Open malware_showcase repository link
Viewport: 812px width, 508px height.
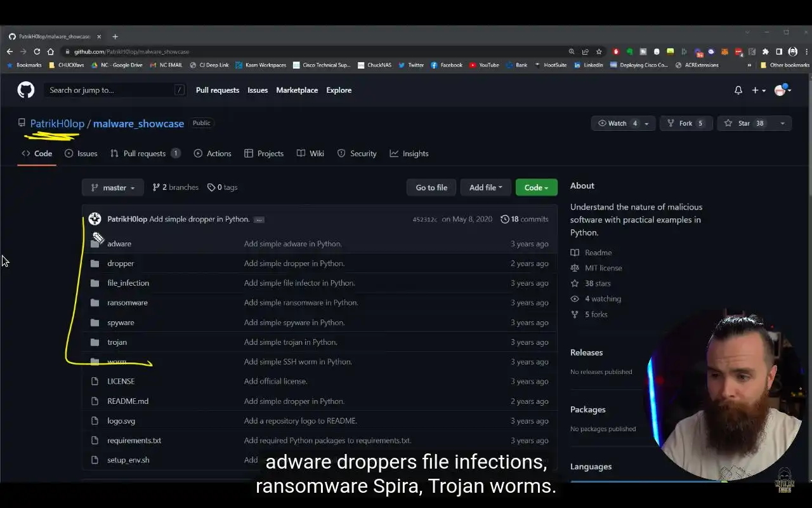[138, 123]
